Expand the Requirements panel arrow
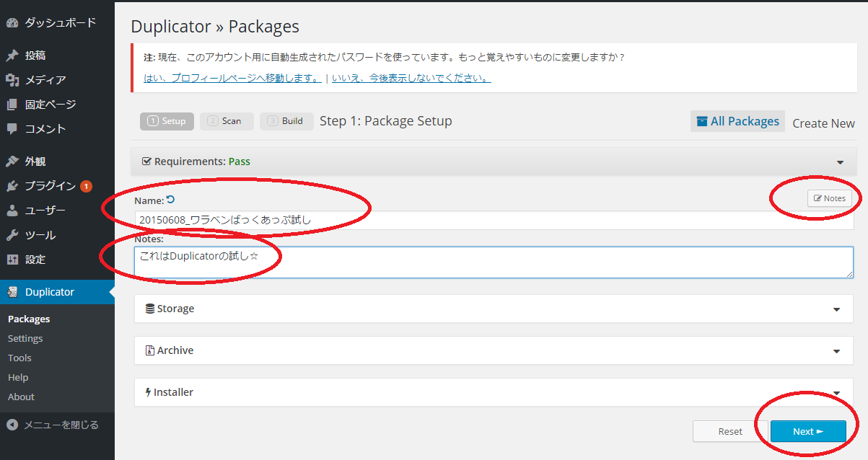The width and height of the screenshot is (868, 460). (x=841, y=162)
